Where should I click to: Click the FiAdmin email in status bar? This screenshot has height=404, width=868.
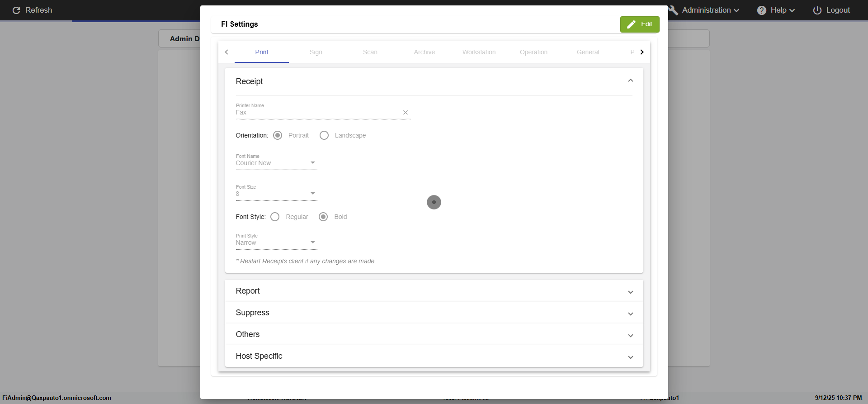pyautogui.click(x=57, y=398)
